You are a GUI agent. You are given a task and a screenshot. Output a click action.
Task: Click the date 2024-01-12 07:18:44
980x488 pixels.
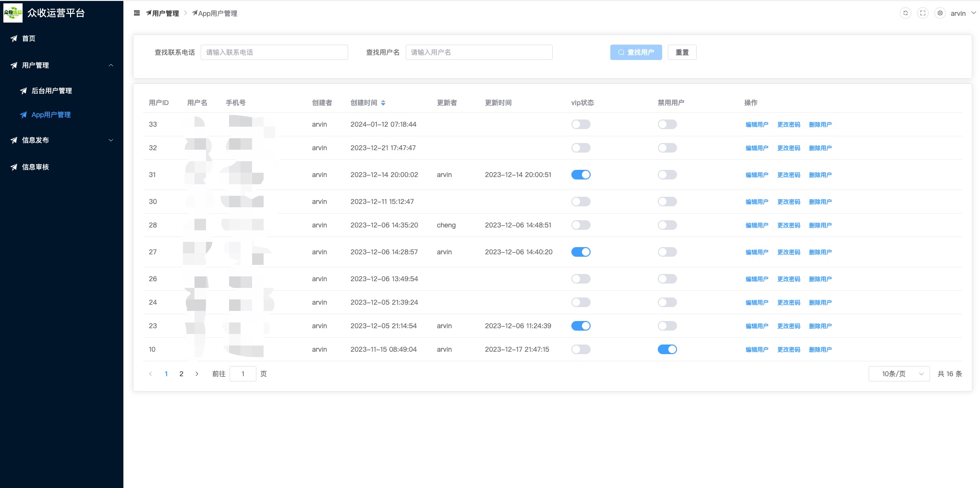(383, 124)
